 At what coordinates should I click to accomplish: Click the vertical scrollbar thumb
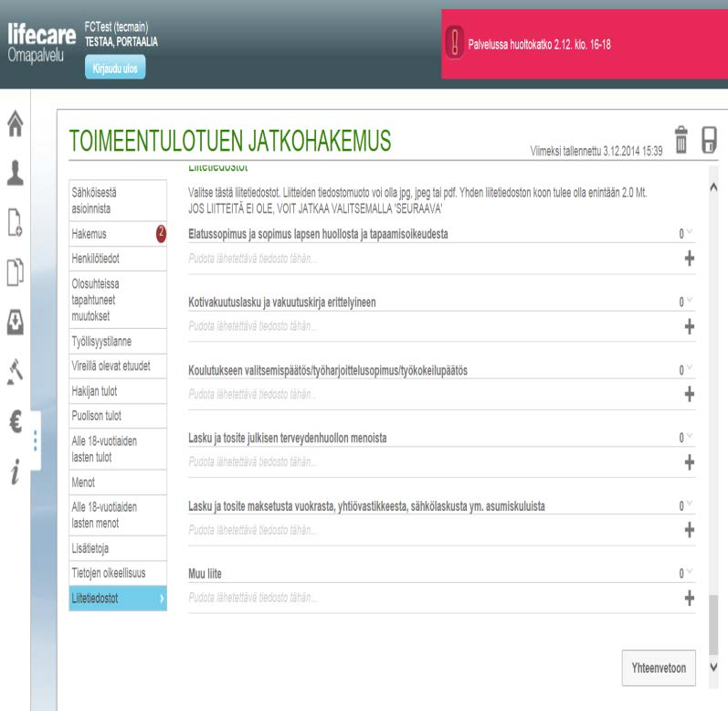coord(713,624)
